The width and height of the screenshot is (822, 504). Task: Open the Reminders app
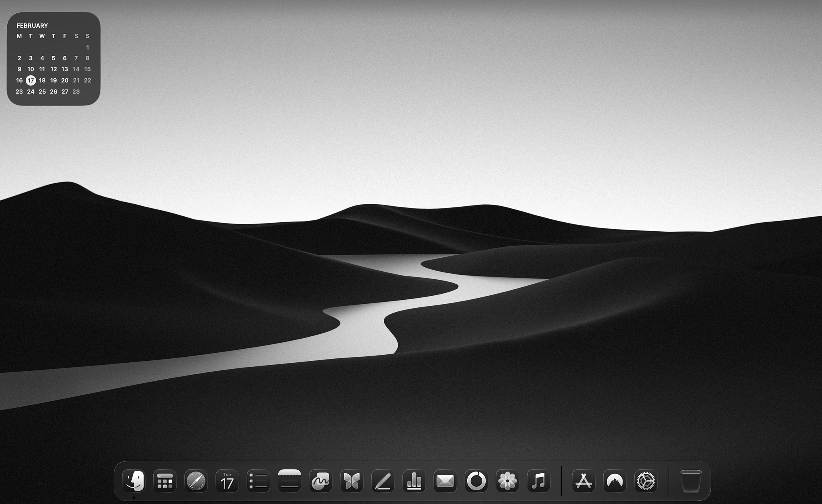point(258,480)
